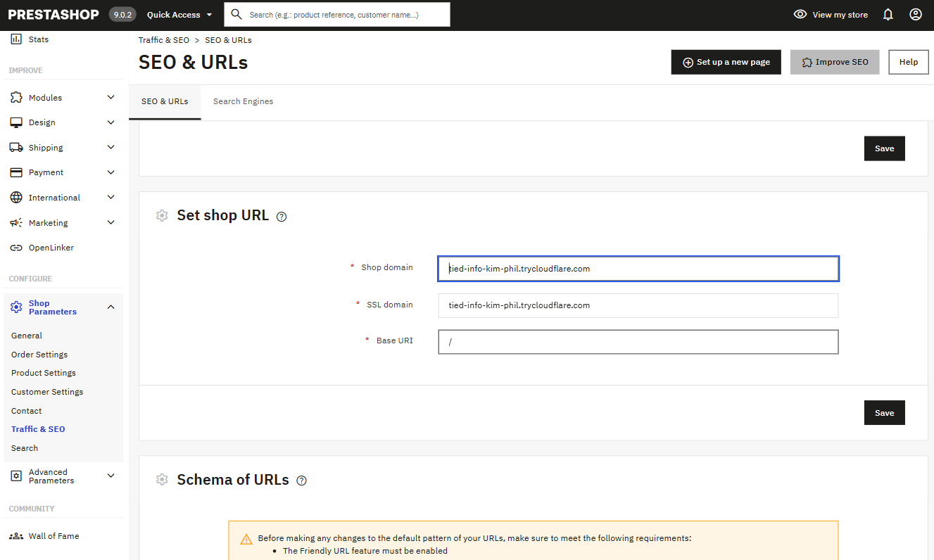Click the gear icon beside Set shop URL

click(x=162, y=215)
